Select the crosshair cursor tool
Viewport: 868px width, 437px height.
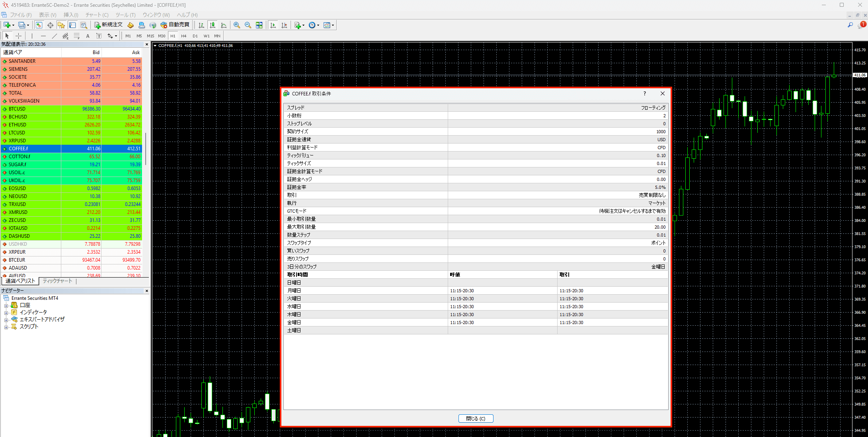coord(18,36)
